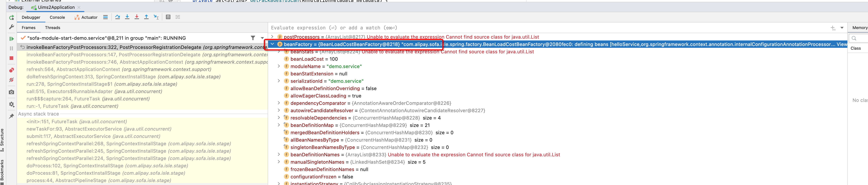Expand the serializationId field

[x=279, y=81]
